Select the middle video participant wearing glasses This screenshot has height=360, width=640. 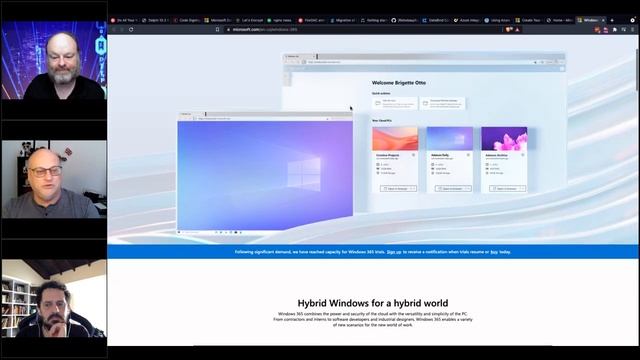click(54, 179)
